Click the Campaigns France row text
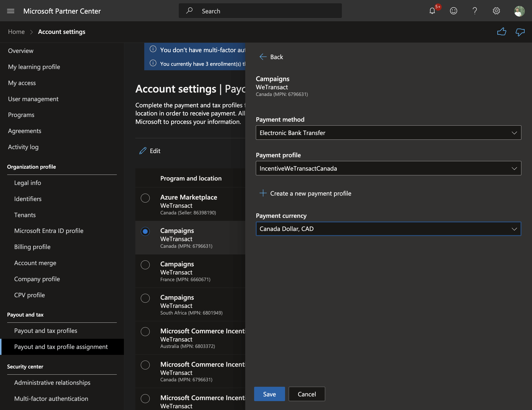The height and width of the screenshot is (410, 532). [x=185, y=271]
